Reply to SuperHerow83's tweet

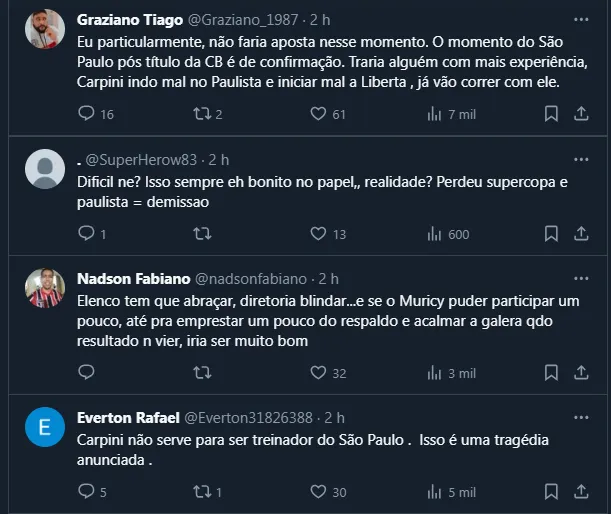(86, 234)
